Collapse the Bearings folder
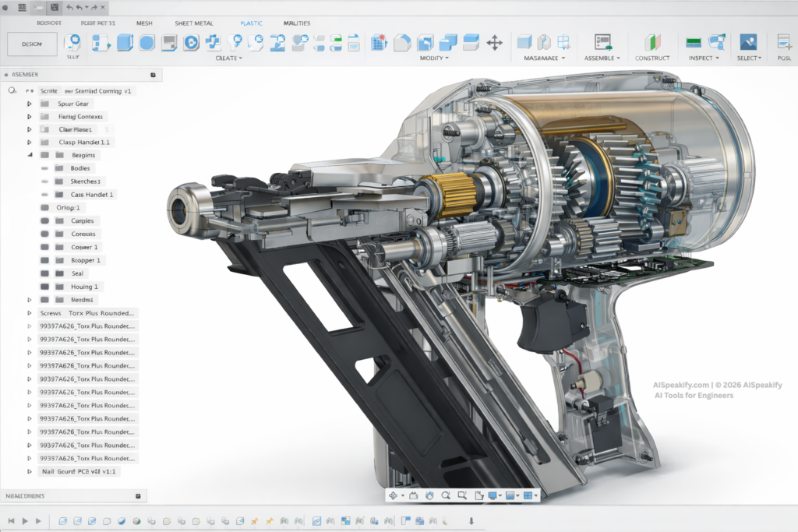 30,154
